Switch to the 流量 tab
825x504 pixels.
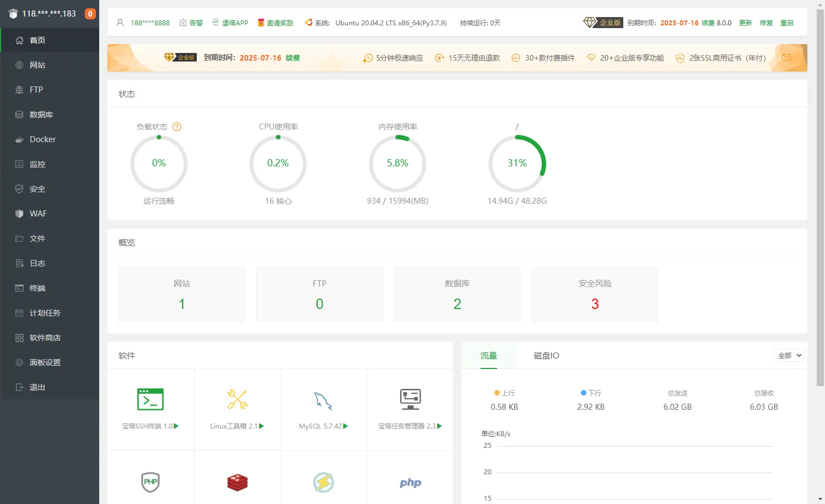pos(488,355)
